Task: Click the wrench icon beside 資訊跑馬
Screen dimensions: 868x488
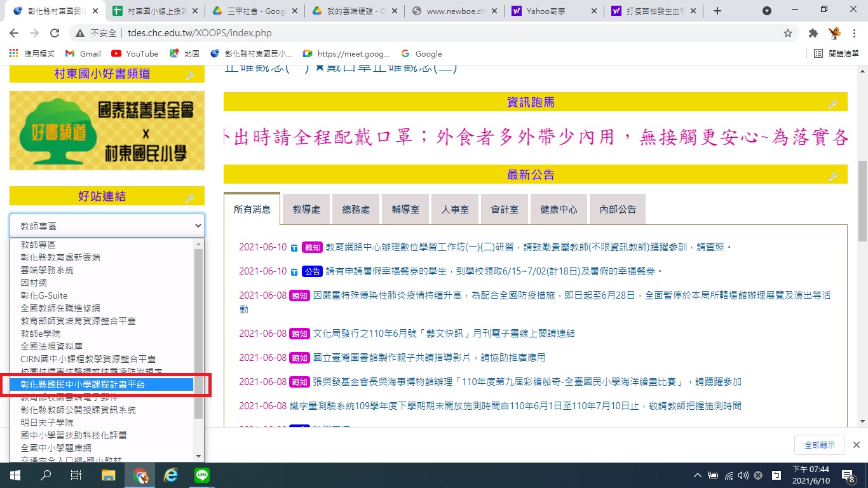Action: 833,104
